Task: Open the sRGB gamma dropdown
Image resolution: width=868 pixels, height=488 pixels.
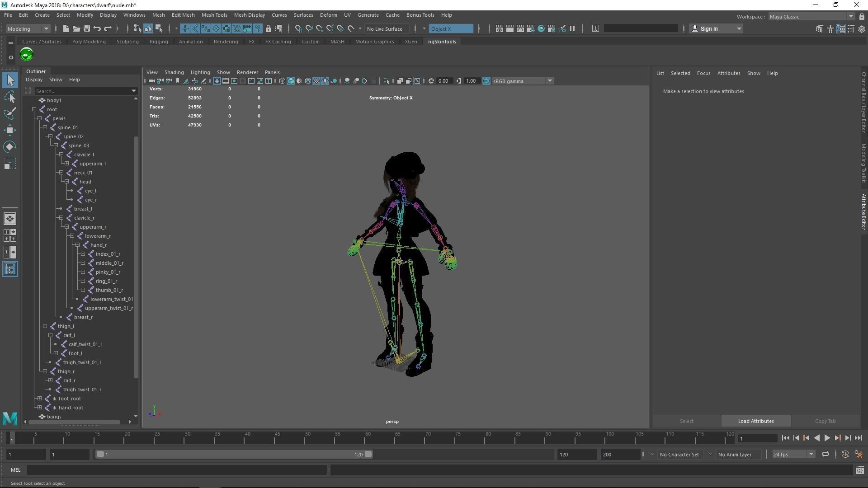Action: point(549,81)
